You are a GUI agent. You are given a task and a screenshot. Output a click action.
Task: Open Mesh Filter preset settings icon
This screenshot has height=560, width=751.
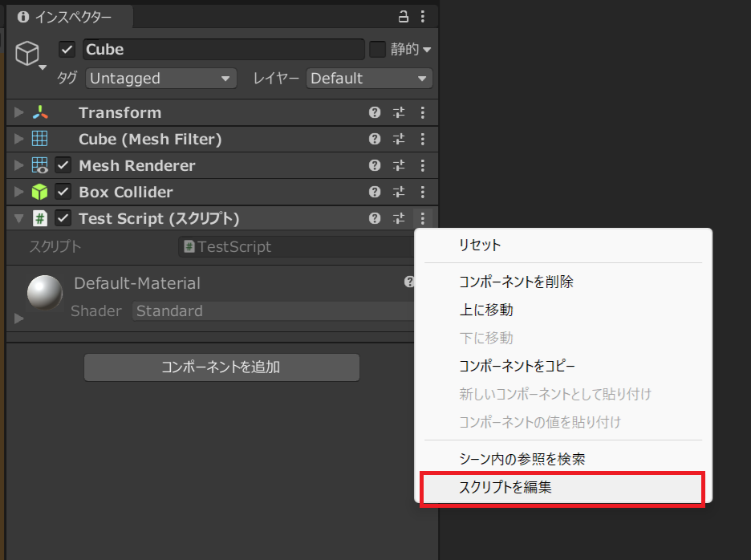399,139
